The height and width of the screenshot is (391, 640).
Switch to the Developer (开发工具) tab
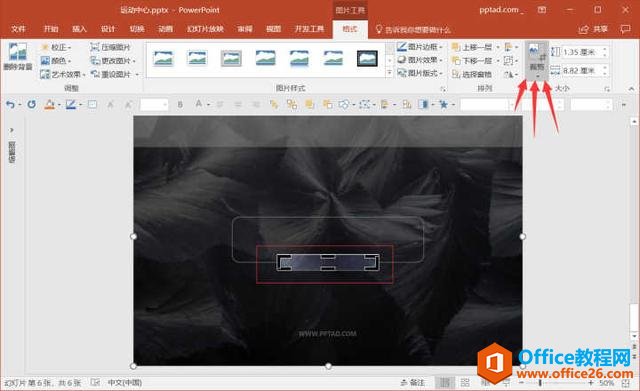coord(309,29)
